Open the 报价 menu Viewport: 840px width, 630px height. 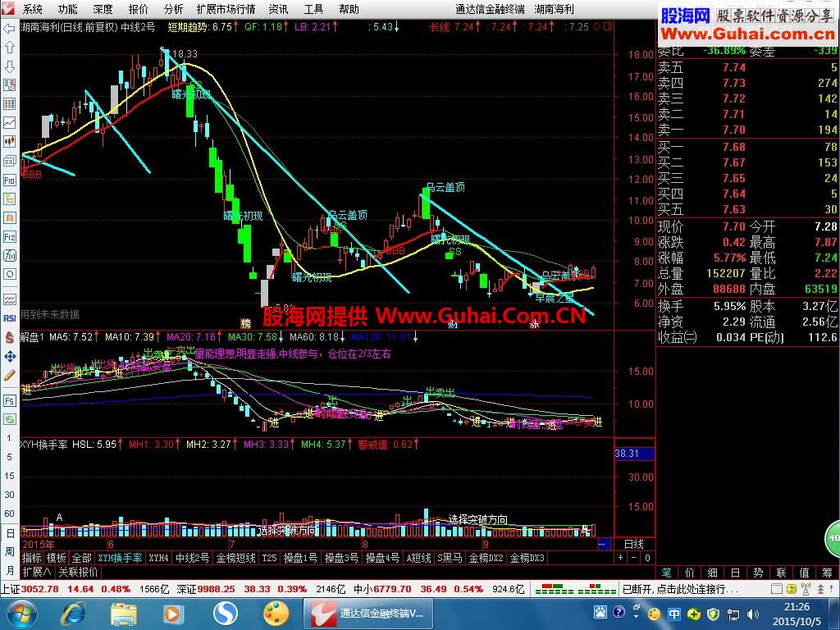[x=138, y=9]
